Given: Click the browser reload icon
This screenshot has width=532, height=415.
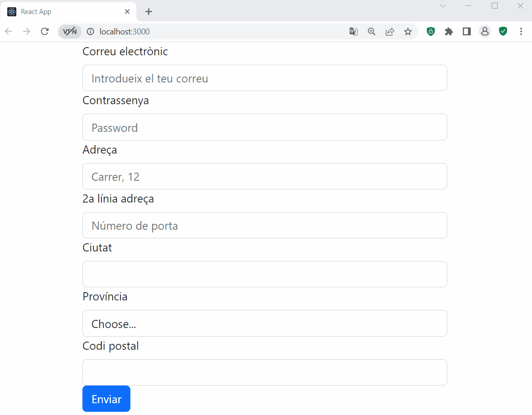Looking at the screenshot, I should pyautogui.click(x=45, y=31).
